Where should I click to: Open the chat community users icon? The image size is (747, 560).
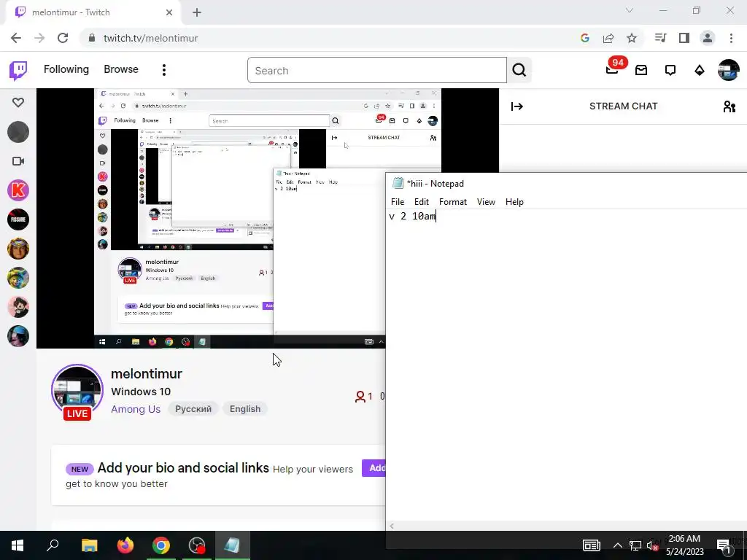point(729,106)
